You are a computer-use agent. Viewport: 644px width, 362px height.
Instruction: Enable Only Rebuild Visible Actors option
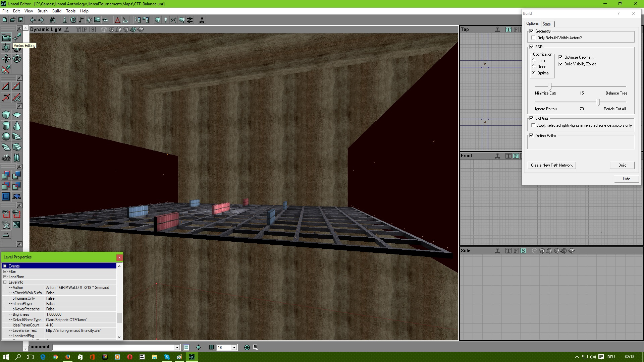pyautogui.click(x=534, y=38)
